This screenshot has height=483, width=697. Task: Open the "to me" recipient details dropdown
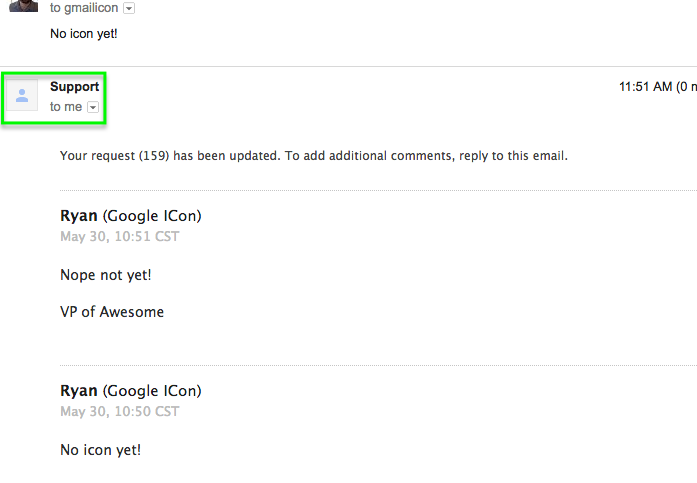[x=93, y=107]
